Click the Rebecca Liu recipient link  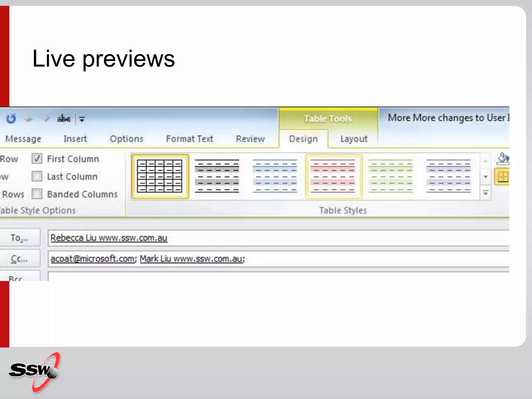pos(109,238)
